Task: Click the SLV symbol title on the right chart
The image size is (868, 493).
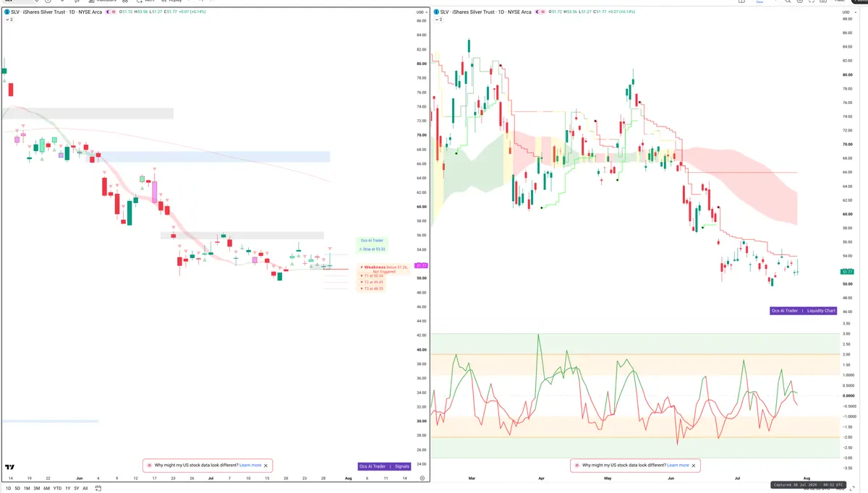Action: click(x=486, y=12)
